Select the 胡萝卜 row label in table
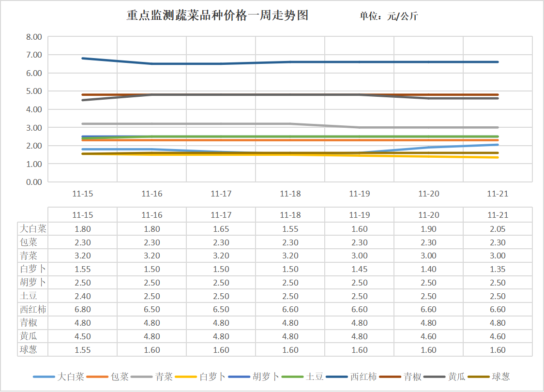Screen dimensions: 544x392 pos(33,283)
